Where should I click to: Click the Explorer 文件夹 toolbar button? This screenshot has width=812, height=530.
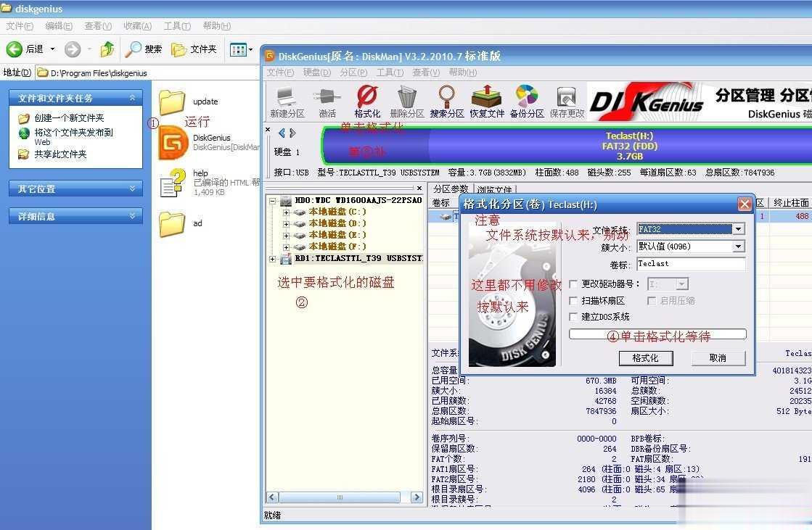pyautogui.click(x=194, y=49)
